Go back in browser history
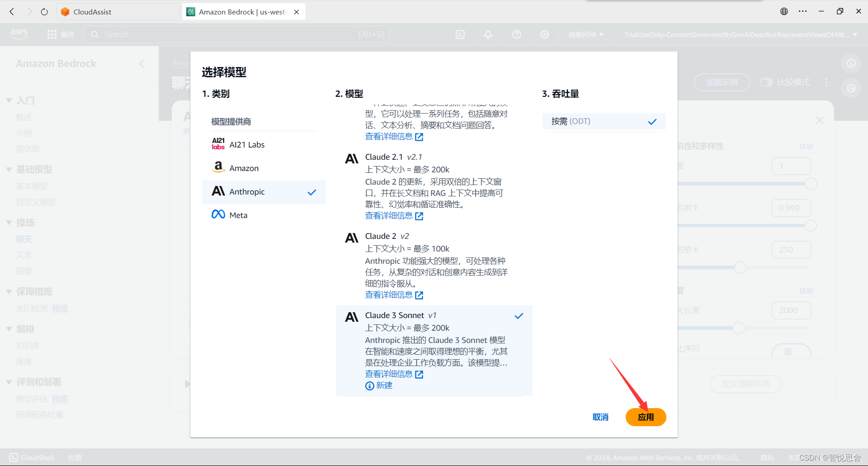Image resolution: width=868 pixels, height=466 pixels. pyautogui.click(x=12, y=12)
